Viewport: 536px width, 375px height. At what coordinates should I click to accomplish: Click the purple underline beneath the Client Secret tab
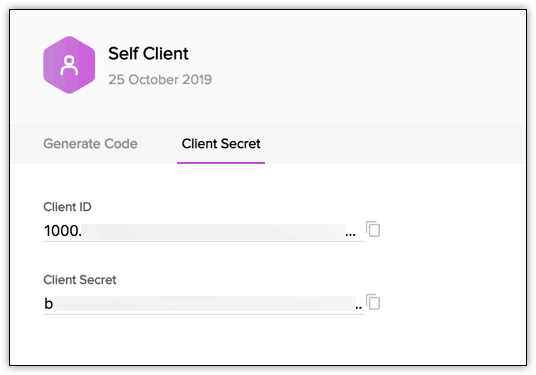coord(221,163)
